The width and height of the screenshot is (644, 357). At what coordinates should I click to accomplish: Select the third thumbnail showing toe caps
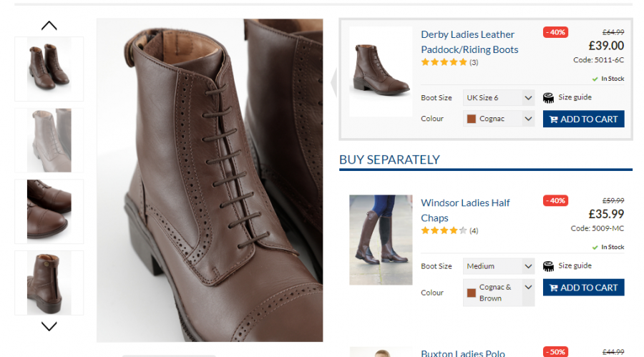[x=49, y=211]
